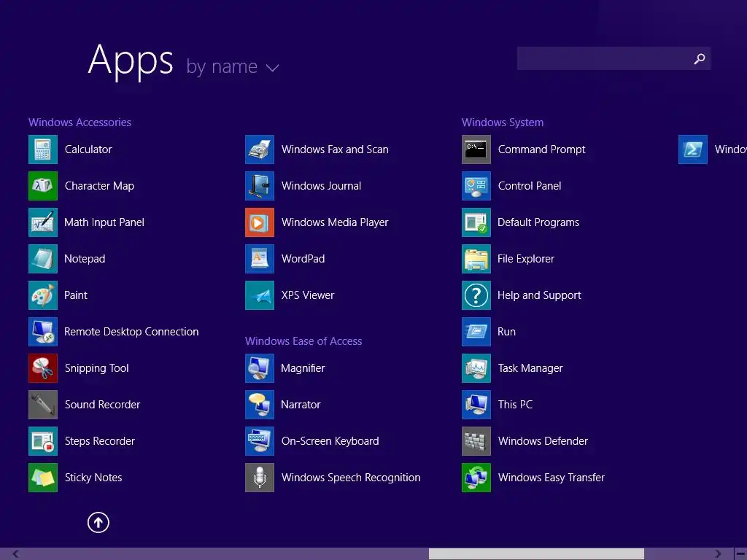Click the horizontal scrollbar thumb

point(536,554)
